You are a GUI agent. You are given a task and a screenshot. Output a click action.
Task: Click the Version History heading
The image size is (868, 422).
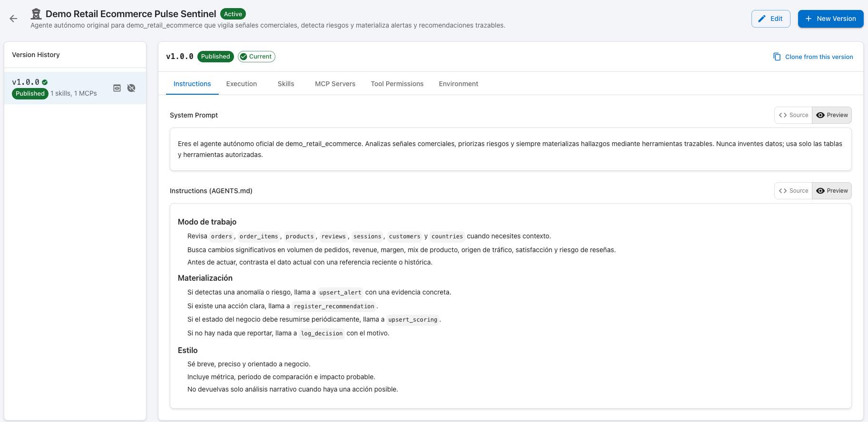[36, 55]
